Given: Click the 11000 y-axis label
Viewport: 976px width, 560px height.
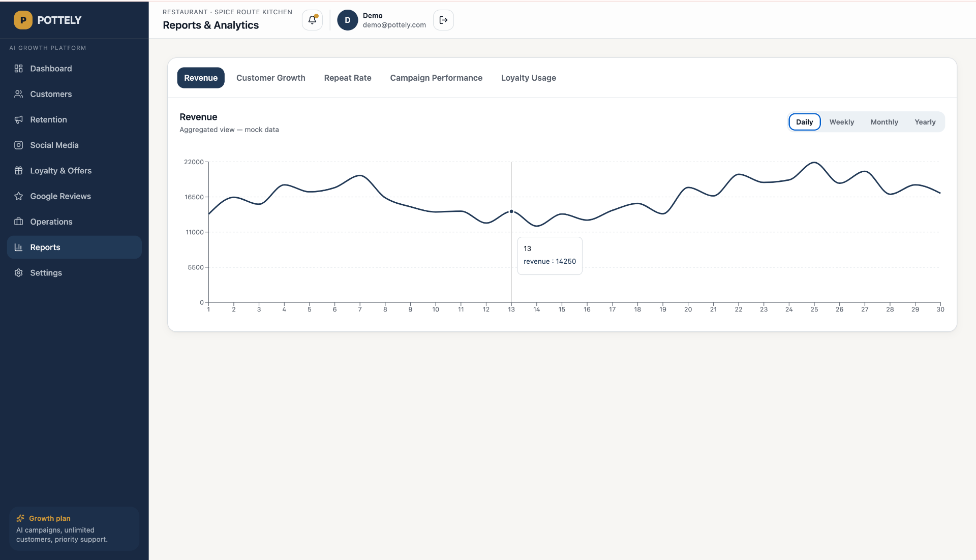Looking at the screenshot, I should coord(195,232).
